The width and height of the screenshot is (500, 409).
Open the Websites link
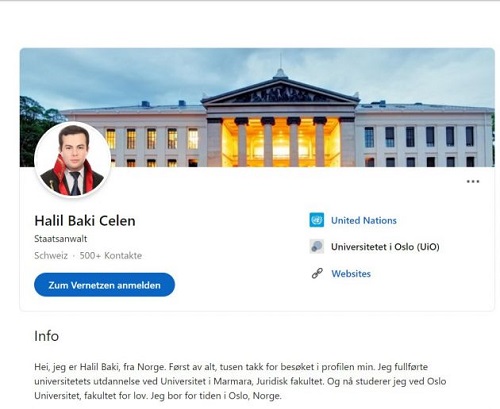[x=351, y=274]
